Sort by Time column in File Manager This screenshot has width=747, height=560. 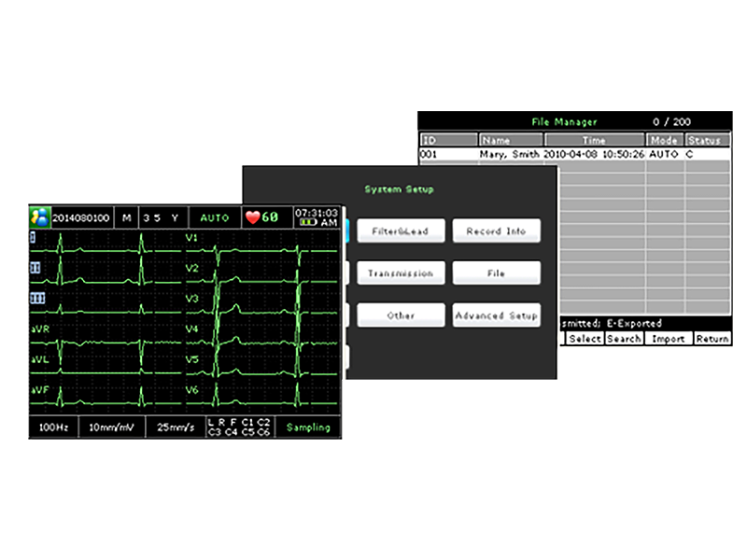(x=594, y=140)
